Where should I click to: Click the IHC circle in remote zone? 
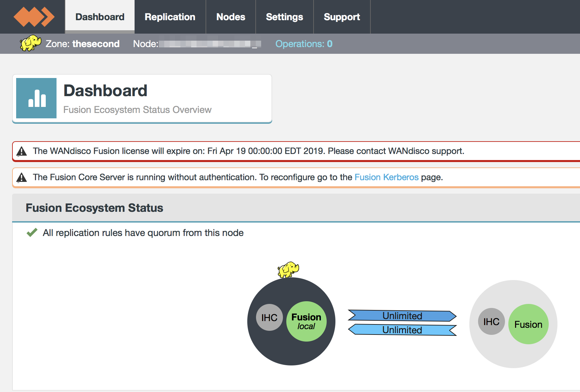(492, 321)
